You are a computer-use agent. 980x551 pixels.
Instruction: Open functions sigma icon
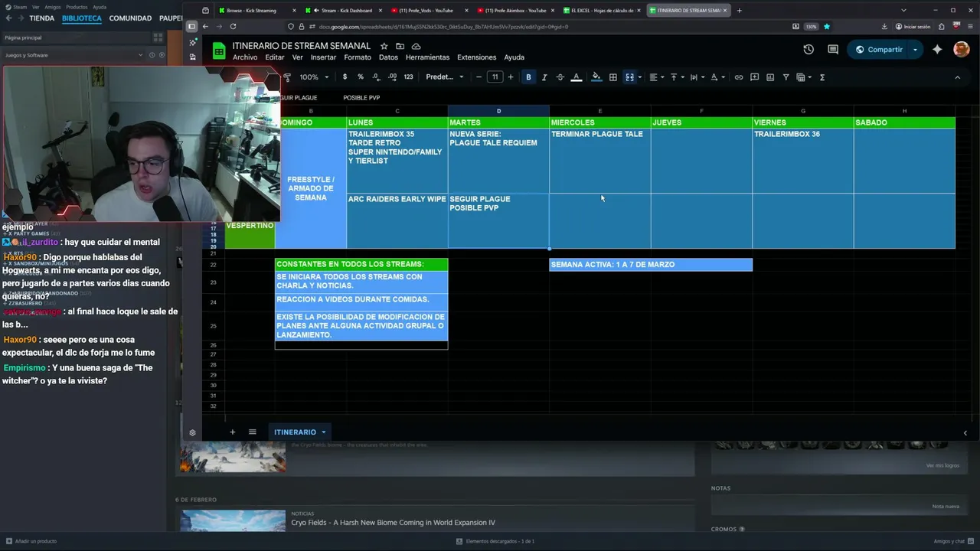(x=822, y=77)
